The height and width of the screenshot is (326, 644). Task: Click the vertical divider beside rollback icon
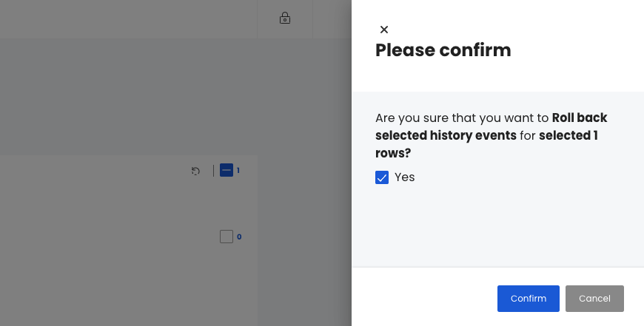click(214, 171)
